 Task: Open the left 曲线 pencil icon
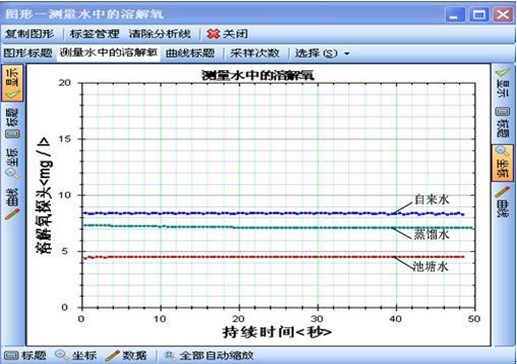point(13,214)
